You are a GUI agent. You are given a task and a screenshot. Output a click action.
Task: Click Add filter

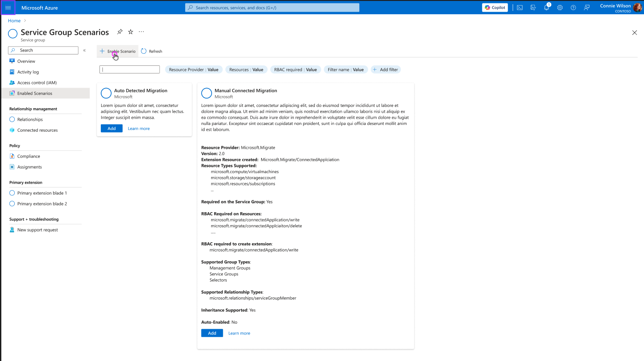click(x=385, y=70)
